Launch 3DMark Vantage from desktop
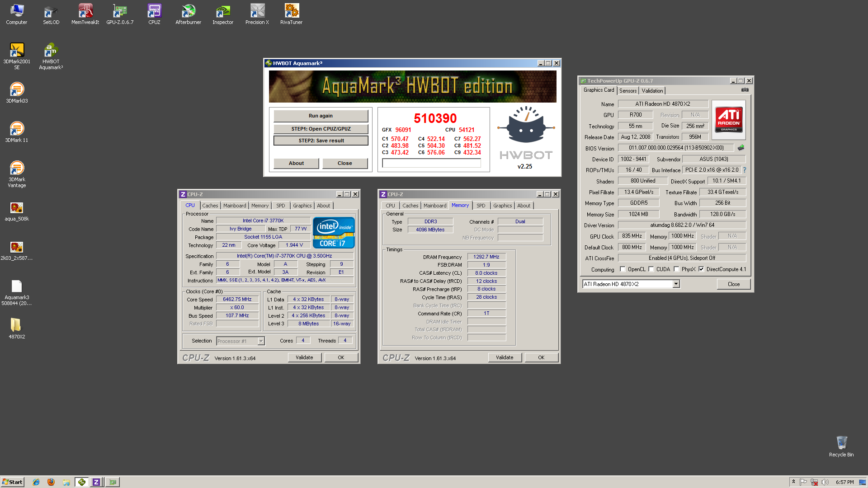The height and width of the screenshot is (488, 868). [17, 174]
